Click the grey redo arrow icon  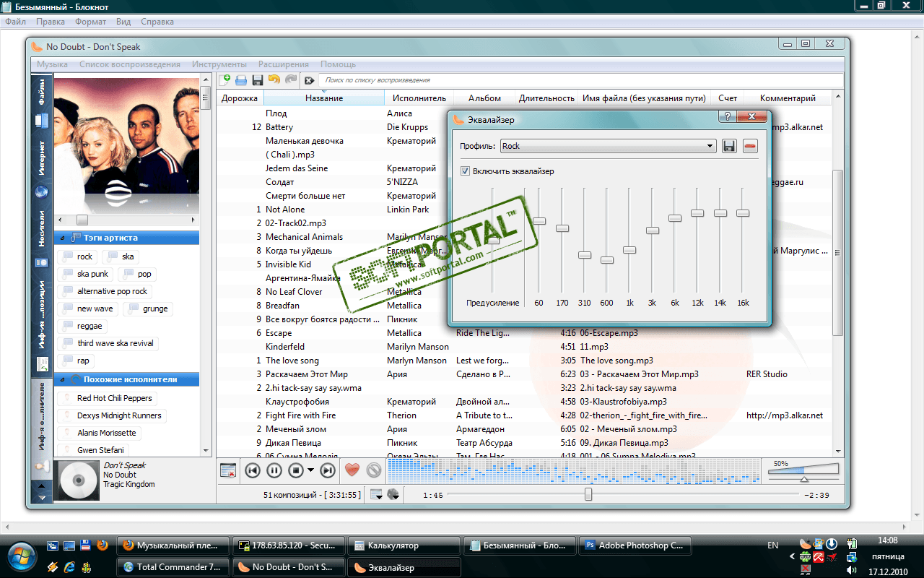click(x=290, y=80)
